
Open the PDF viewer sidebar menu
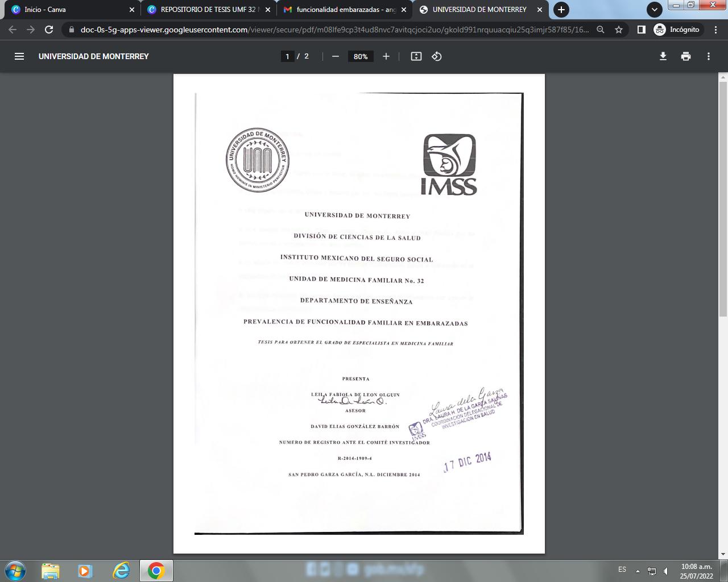tap(19, 56)
